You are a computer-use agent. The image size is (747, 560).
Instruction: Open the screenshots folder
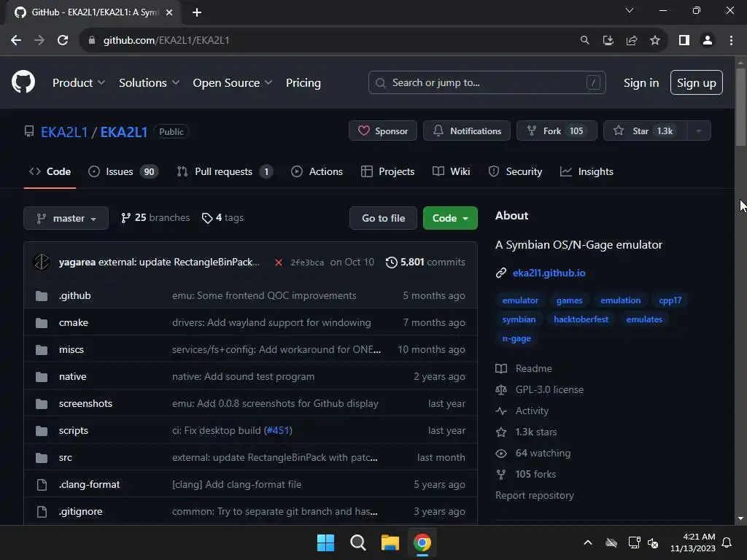pos(86,404)
